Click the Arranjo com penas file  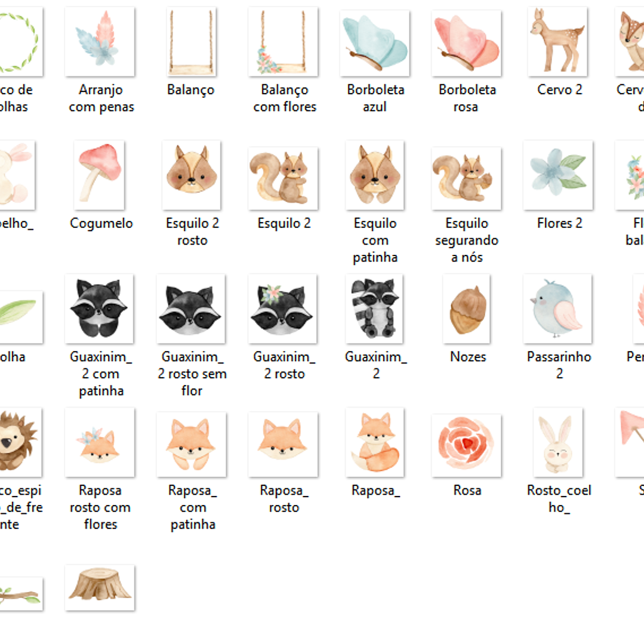[x=100, y=42]
